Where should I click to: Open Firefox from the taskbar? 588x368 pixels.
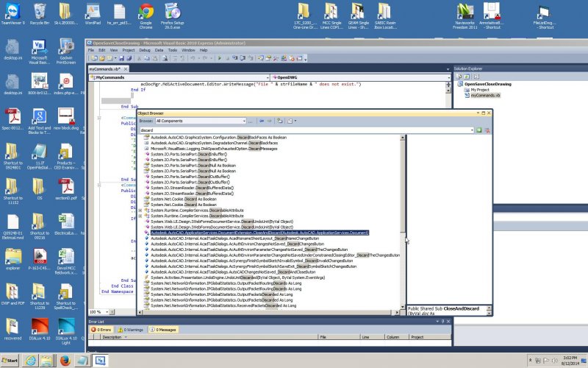pos(63,361)
